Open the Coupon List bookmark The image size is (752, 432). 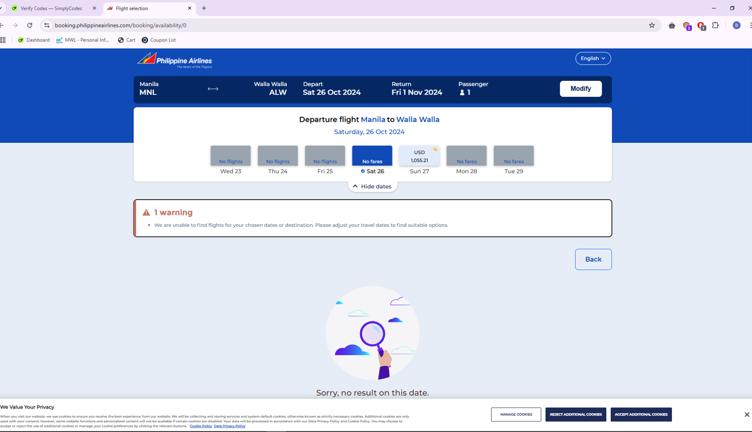coord(159,40)
